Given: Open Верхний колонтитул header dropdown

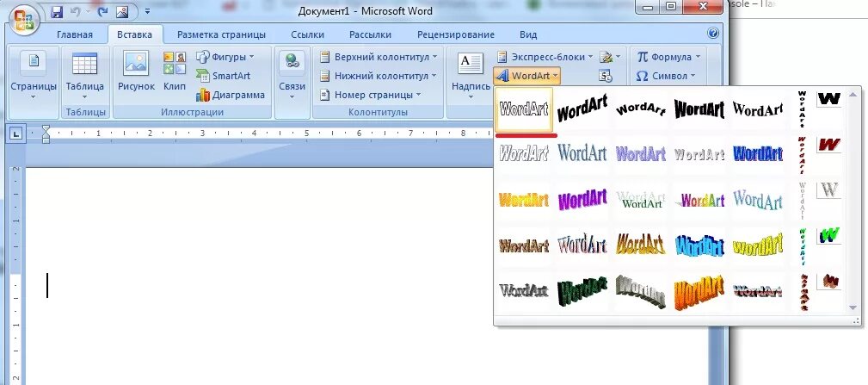Looking at the screenshot, I should click(379, 57).
